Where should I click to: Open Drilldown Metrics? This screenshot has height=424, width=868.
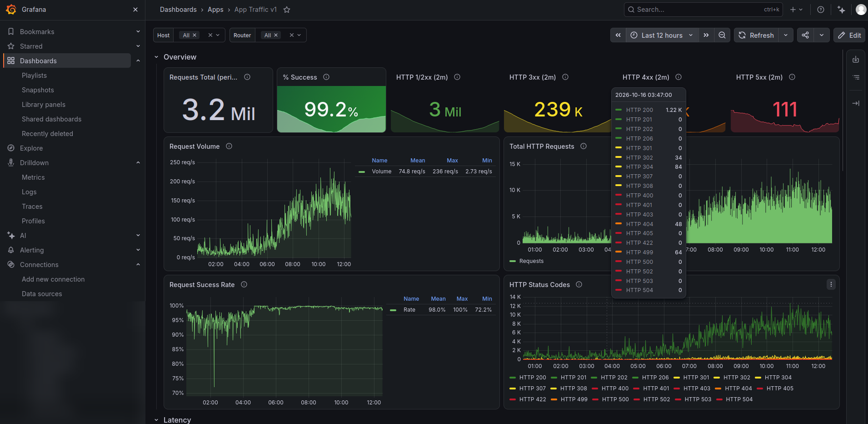pyautogui.click(x=34, y=177)
